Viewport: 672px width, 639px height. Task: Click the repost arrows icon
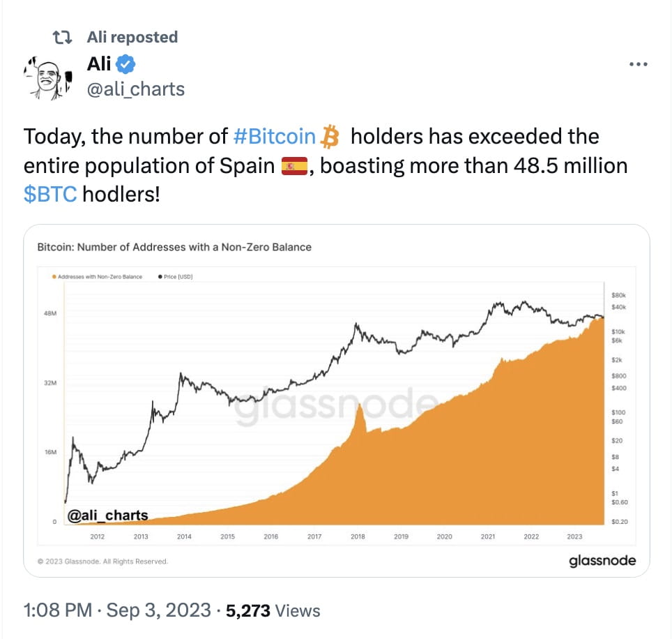(x=61, y=37)
